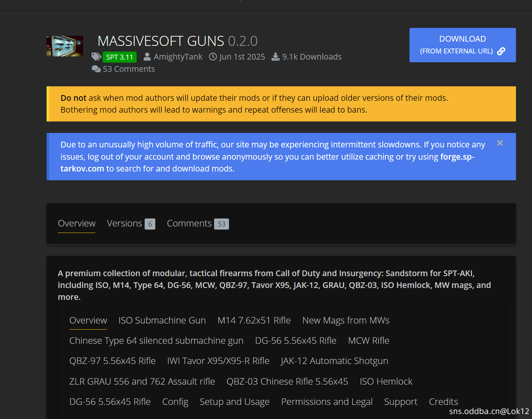Open the Support tab
The width and height of the screenshot is (532, 419).
point(401,402)
